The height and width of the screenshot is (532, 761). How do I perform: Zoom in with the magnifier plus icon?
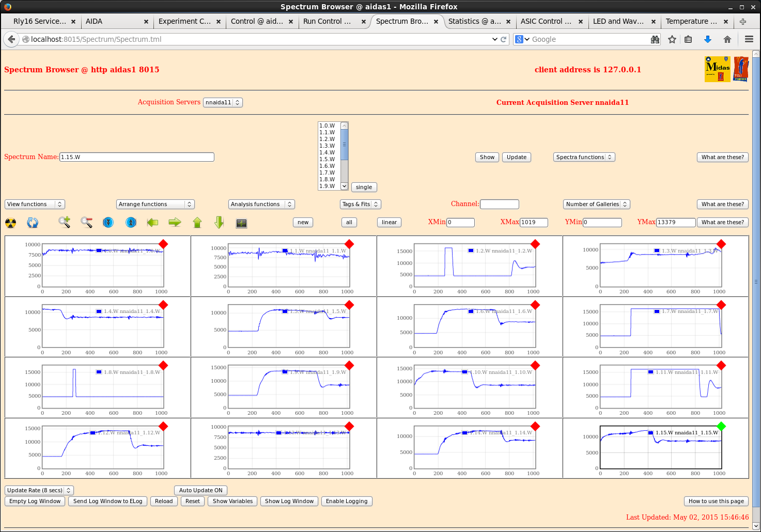pyautogui.click(x=64, y=222)
